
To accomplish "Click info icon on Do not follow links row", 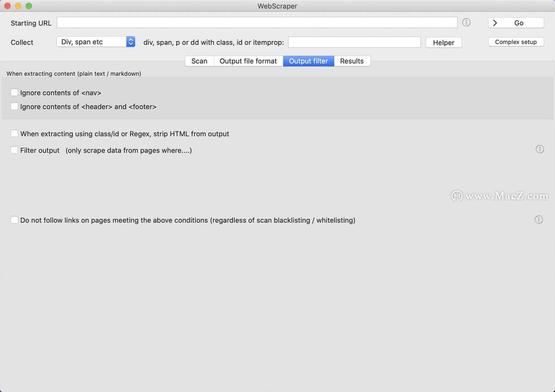I will pos(539,220).
